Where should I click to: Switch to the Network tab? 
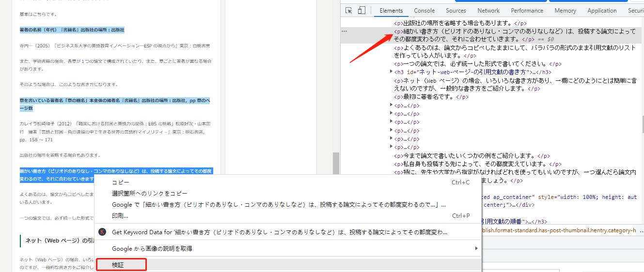point(488,11)
